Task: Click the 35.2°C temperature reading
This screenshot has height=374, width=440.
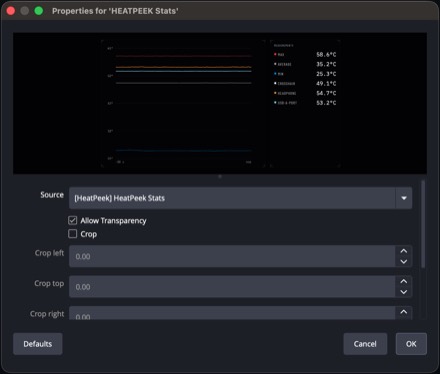Action: click(326, 64)
